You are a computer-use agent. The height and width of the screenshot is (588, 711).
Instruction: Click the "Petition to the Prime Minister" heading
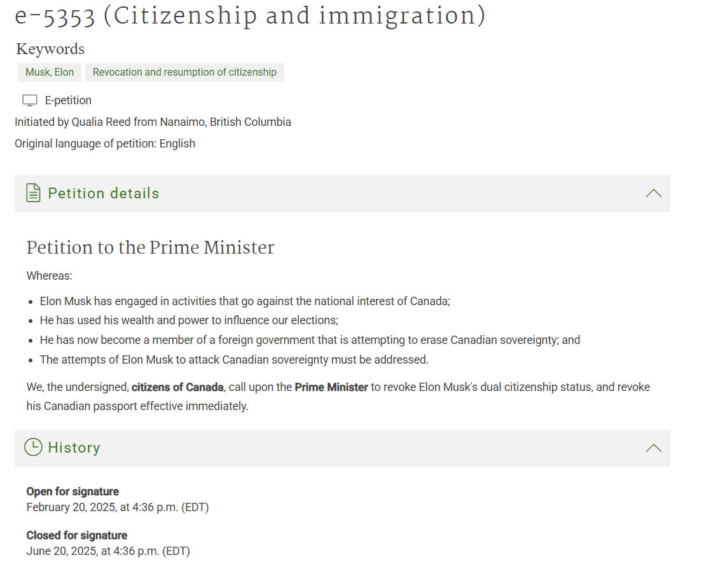tap(150, 247)
